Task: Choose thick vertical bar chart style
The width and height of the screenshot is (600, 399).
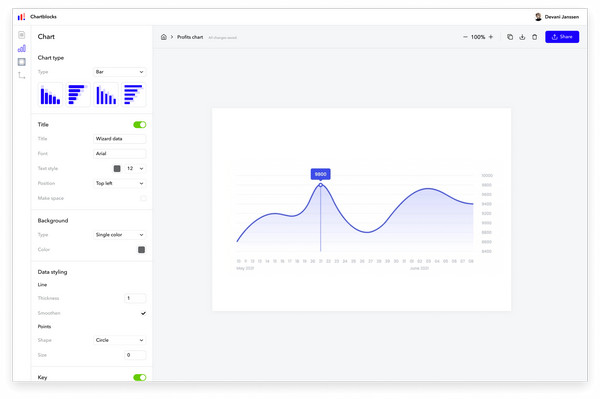Action: [50, 94]
